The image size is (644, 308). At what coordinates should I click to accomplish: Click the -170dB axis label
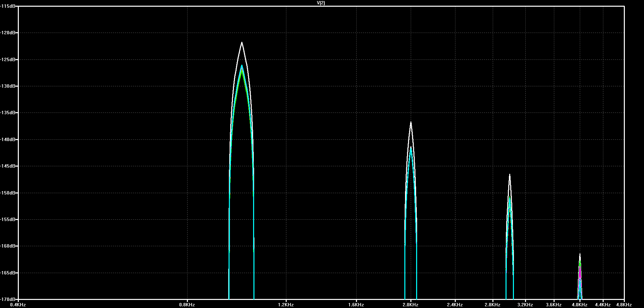click(8, 299)
